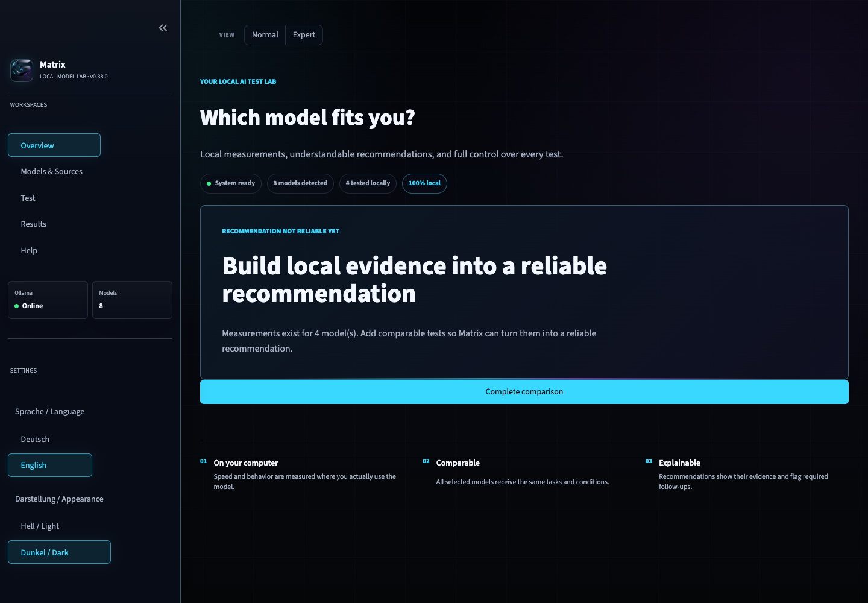Click the 'On your computer' heading
The width and height of the screenshot is (868, 603).
(246, 463)
